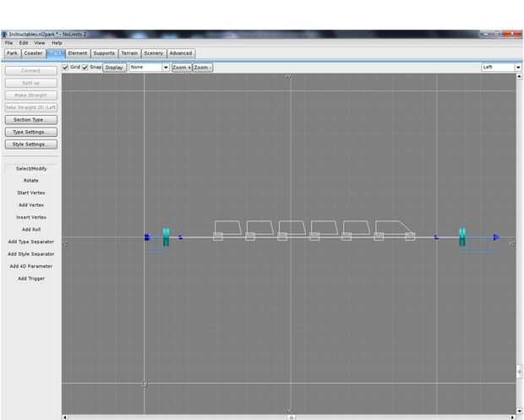Select the Select/Modify tool
Viewport: 524px width, 420px height.
point(31,168)
